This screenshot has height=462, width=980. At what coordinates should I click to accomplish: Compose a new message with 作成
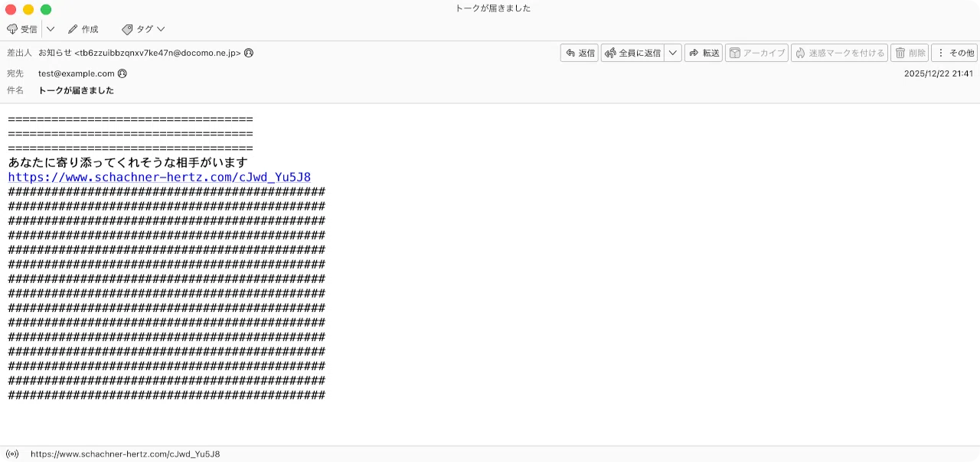[83, 29]
